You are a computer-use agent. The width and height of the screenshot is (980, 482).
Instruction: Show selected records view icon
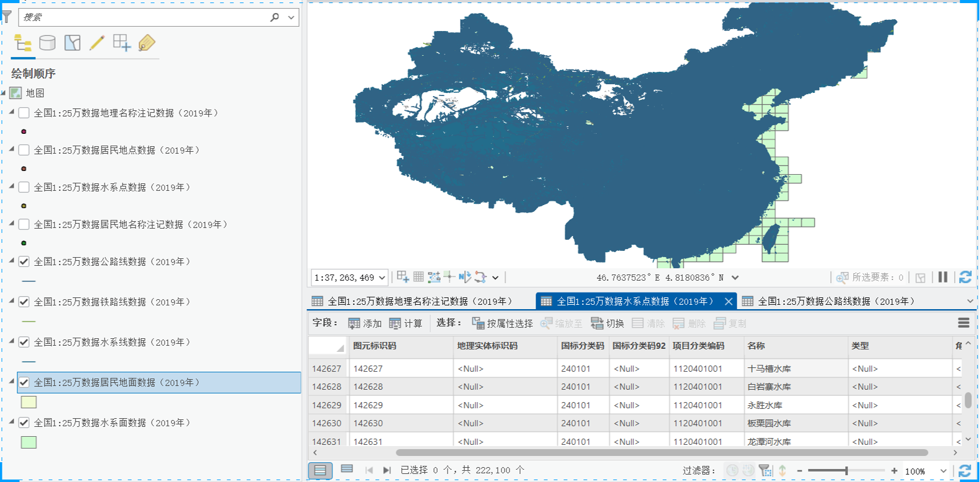[347, 470]
